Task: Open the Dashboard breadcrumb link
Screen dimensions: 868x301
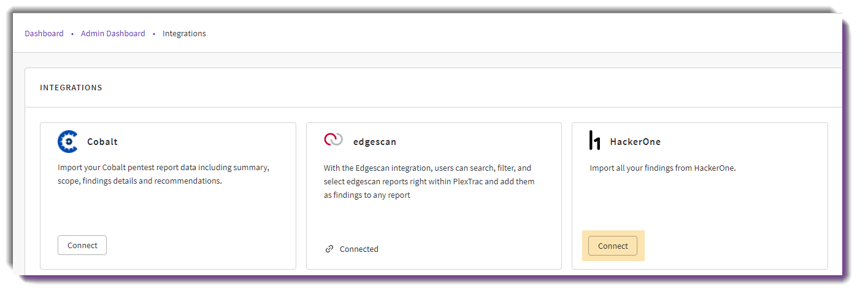Action: (x=44, y=33)
